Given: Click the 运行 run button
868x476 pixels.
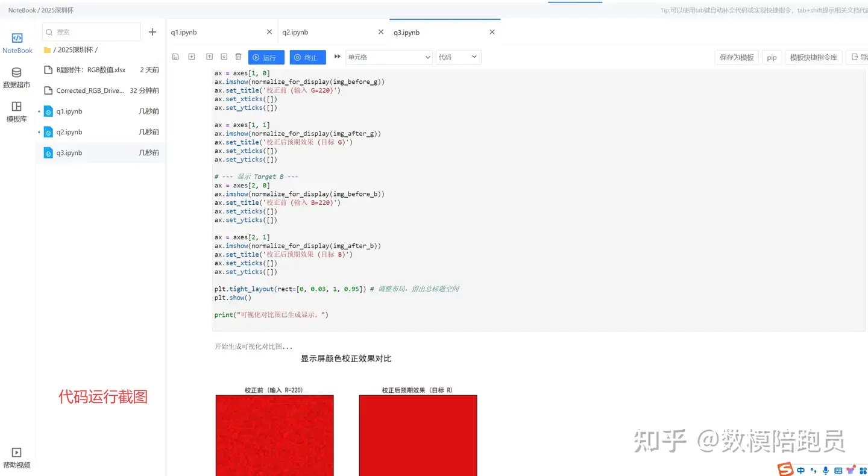Looking at the screenshot, I should 266,57.
